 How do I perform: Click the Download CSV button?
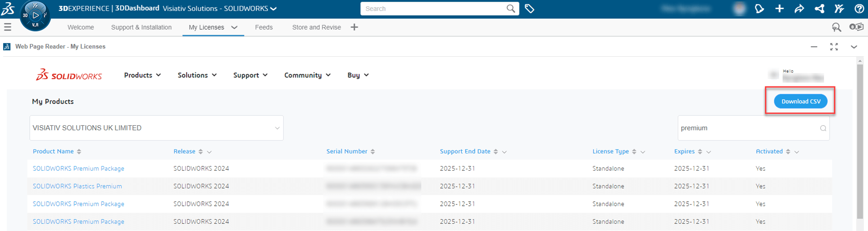[800, 101]
